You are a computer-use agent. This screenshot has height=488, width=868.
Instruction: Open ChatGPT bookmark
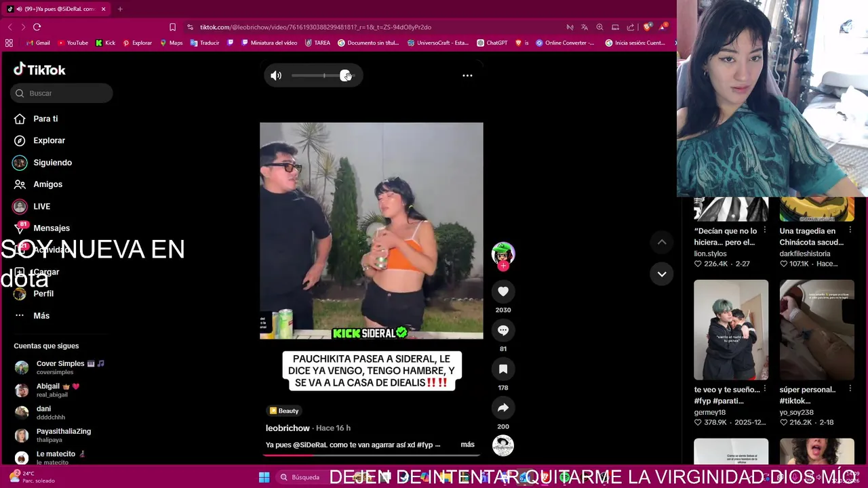[x=492, y=43]
